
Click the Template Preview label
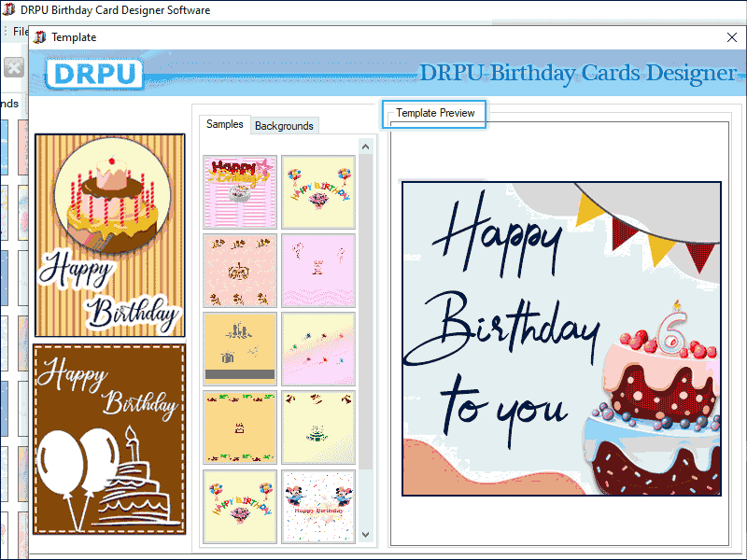pos(433,113)
